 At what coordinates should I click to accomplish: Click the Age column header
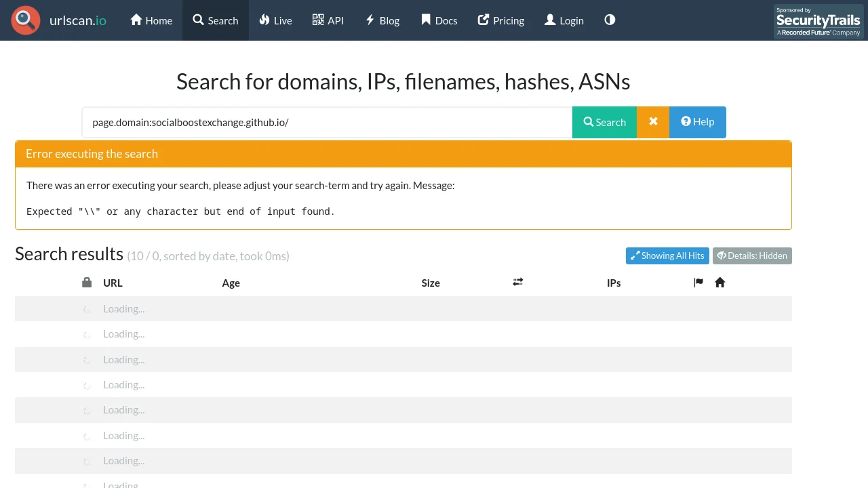click(231, 283)
